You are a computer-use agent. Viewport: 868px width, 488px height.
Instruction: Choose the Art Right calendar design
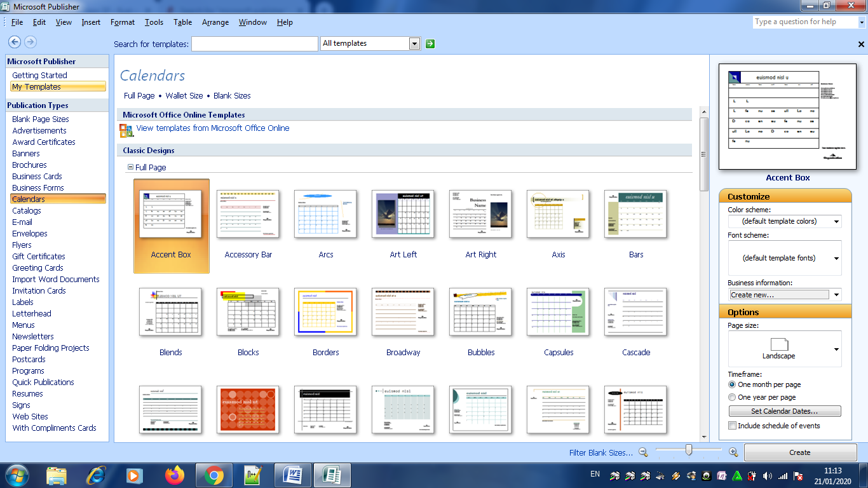coord(480,226)
